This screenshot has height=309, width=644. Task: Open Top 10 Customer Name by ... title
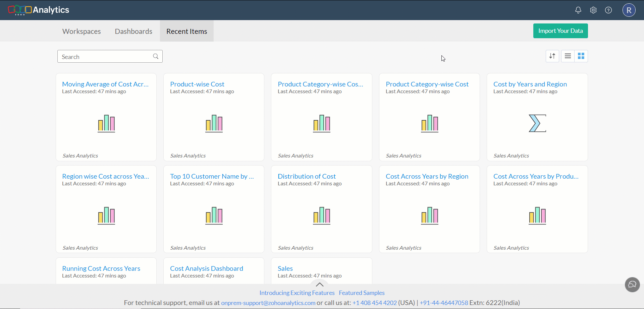(212, 176)
